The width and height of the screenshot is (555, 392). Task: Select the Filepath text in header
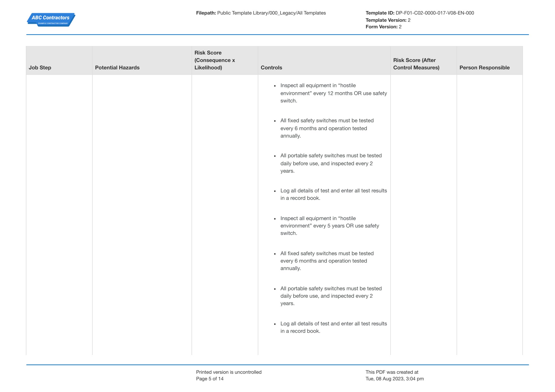click(x=261, y=13)
